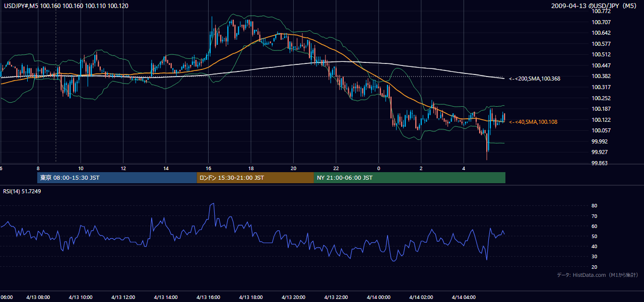Click hour label 10 under price chart

coord(81,168)
